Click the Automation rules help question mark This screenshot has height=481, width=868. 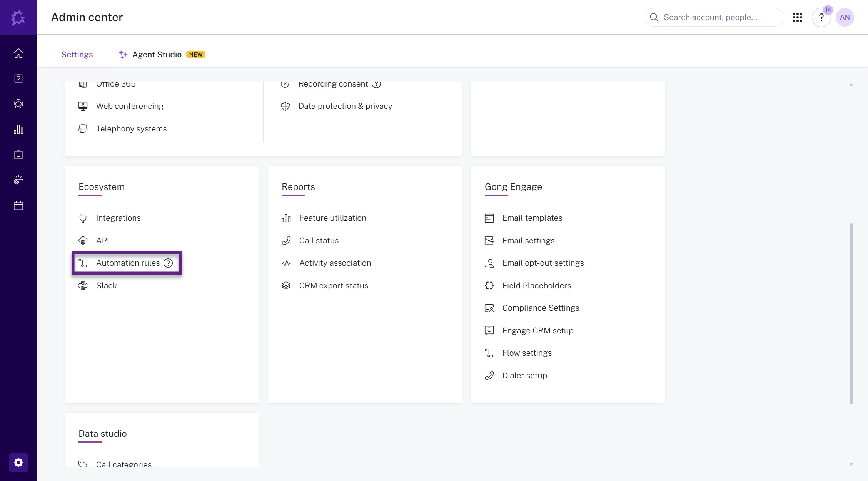click(x=168, y=263)
